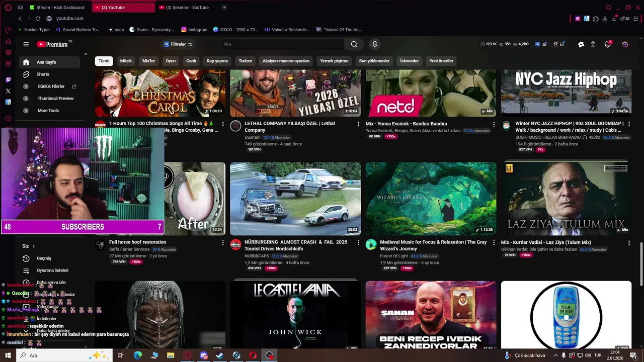
Task: Open the YouTube notifications bell
Action: (608, 44)
